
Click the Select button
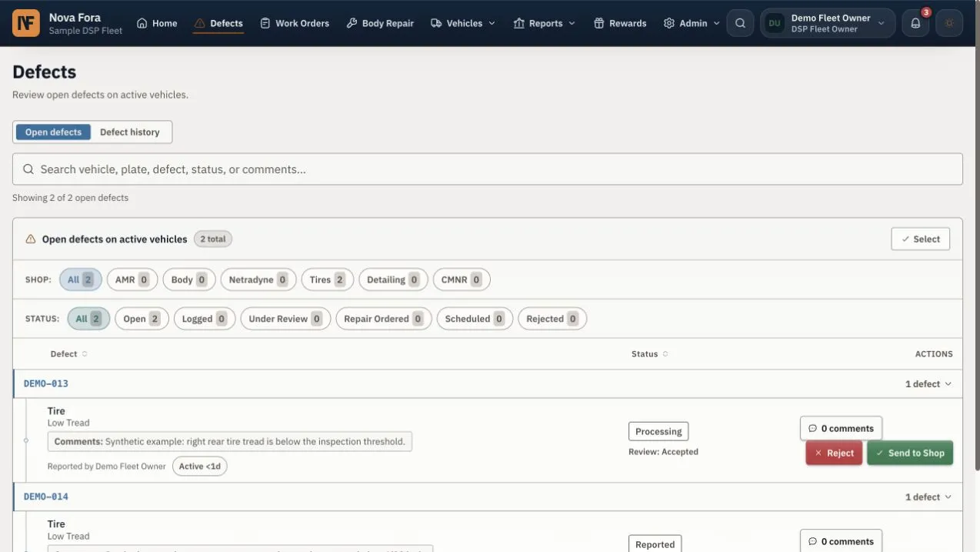point(921,239)
